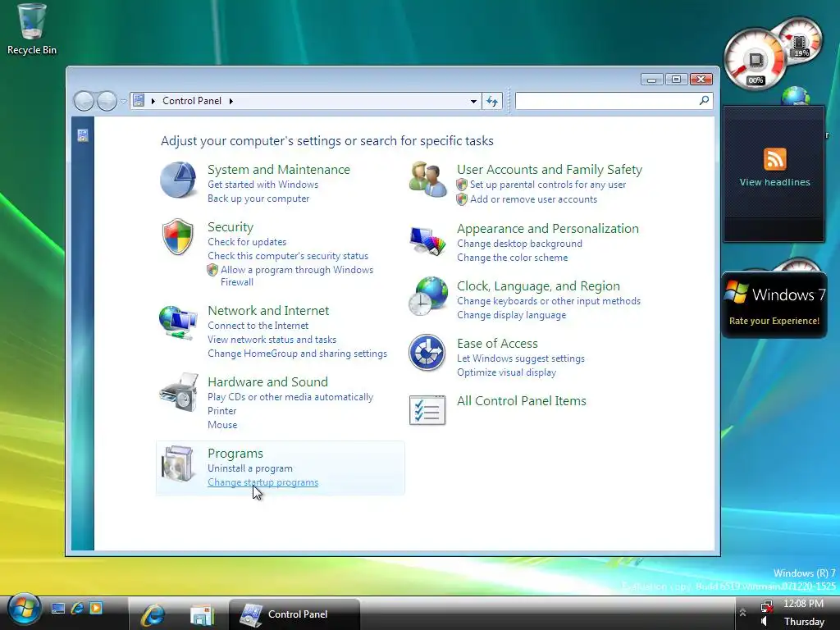Click Let Windows suggest settings

pyautogui.click(x=521, y=358)
